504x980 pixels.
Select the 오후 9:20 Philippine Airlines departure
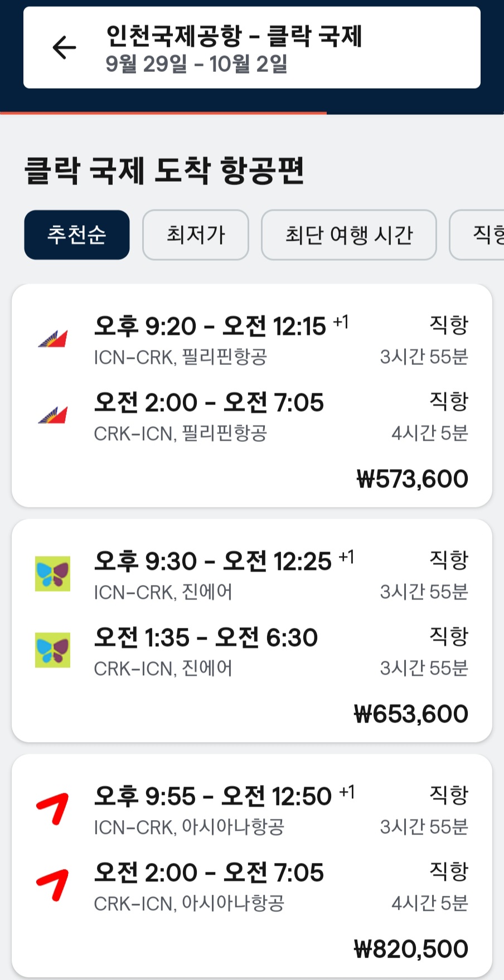coord(210,326)
